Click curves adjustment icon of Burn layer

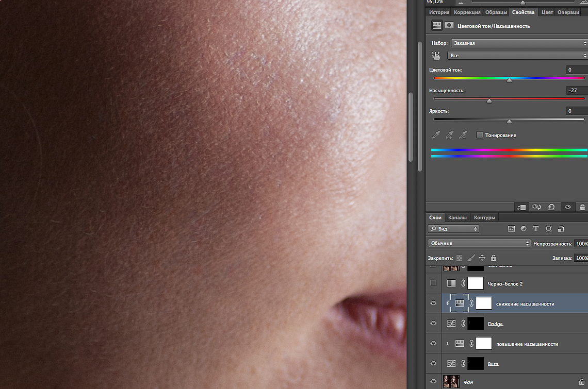click(451, 363)
